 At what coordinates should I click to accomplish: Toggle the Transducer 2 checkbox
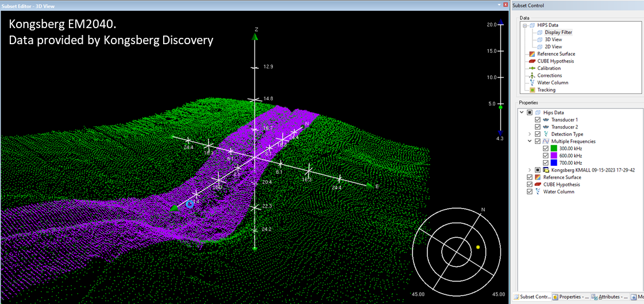click(x=538, y=127)
